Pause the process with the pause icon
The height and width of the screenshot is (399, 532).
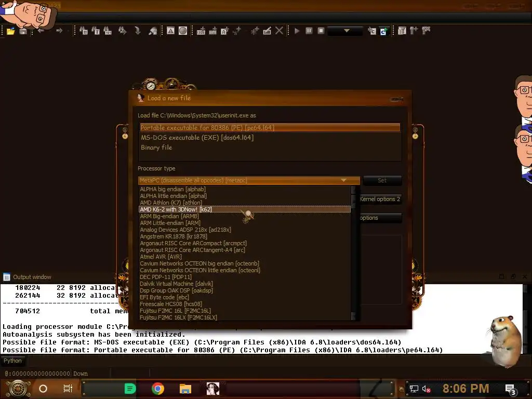(309, 31)
